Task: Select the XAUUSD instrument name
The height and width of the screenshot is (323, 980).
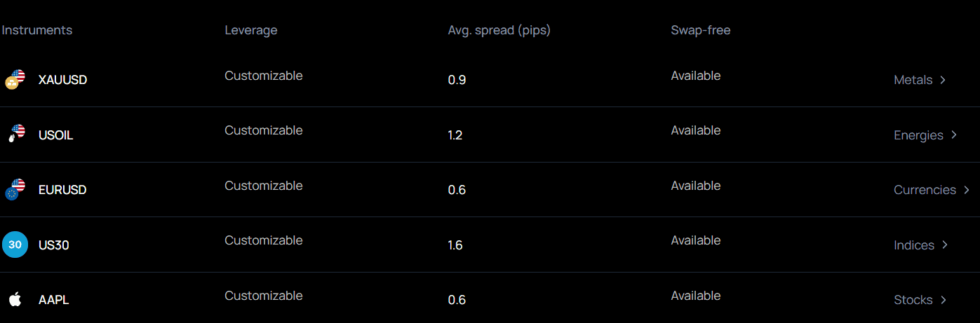Action: click(x=62, y=80)
